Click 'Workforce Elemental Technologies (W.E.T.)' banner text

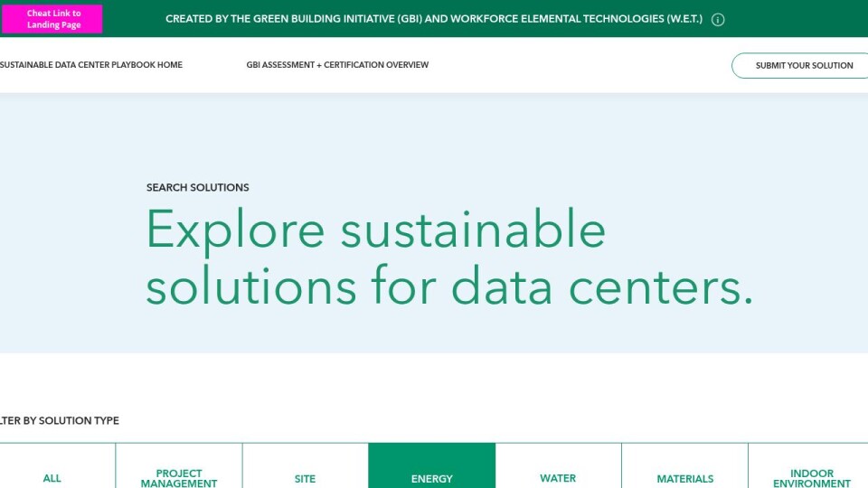pyautogui.click(x=575, y=19)
